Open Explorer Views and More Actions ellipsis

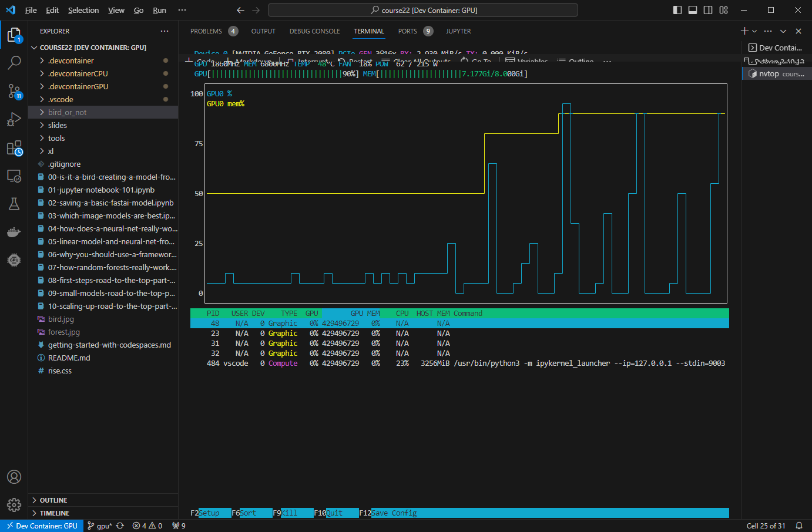pos(165,31)
